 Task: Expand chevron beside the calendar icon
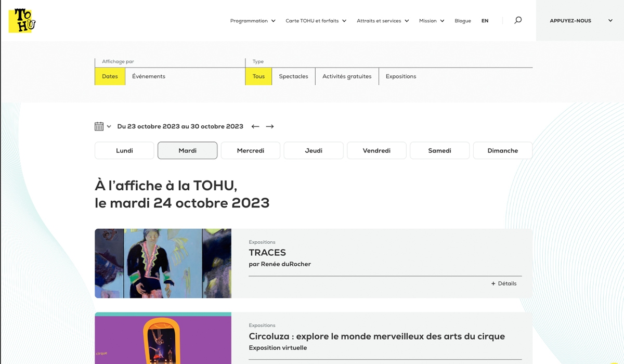tap(109, 126)
